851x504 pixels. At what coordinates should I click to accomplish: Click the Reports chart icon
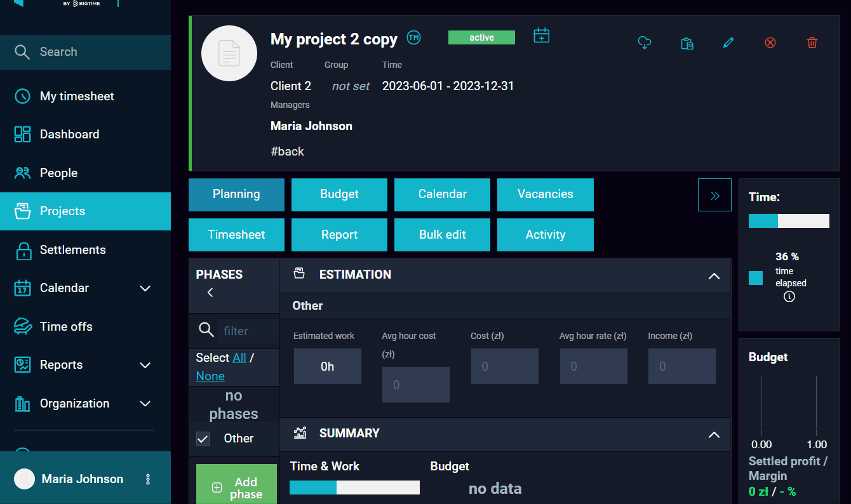[22, 365]
